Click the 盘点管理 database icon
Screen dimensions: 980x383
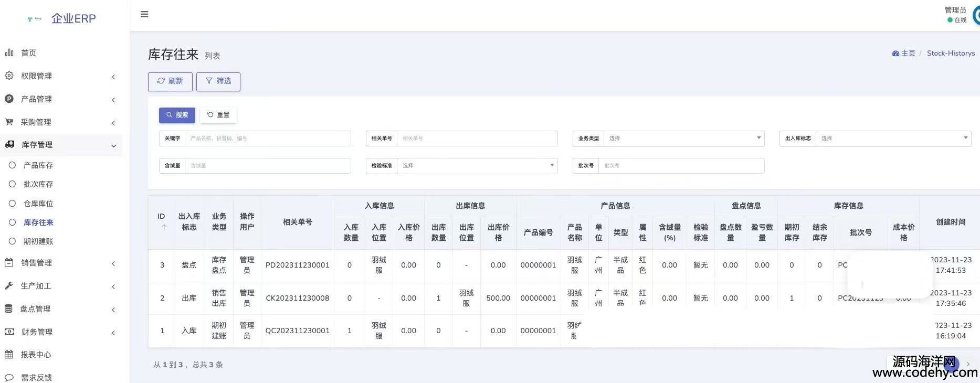click(x=8, y=308)
